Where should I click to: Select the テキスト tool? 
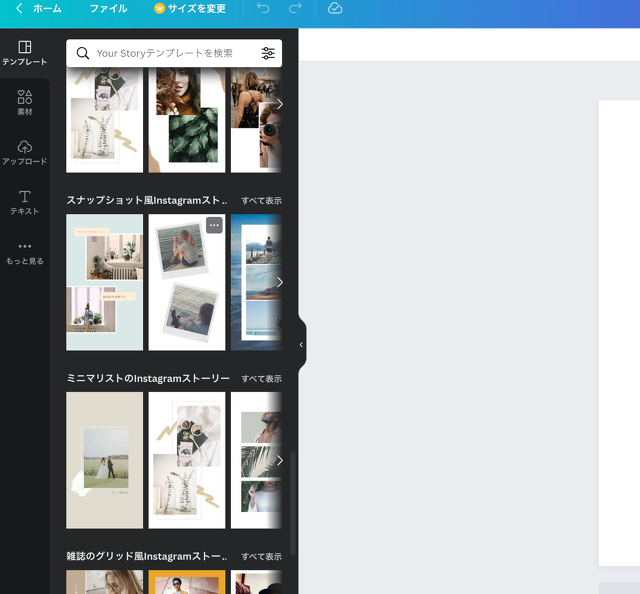click(25, 202)
